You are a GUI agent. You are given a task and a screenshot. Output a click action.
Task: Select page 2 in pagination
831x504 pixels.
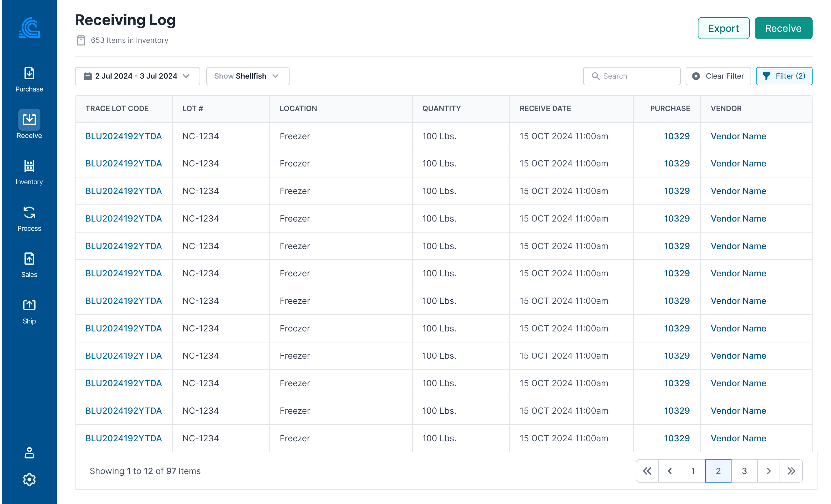pyautogui.click(x=718, y=471)
